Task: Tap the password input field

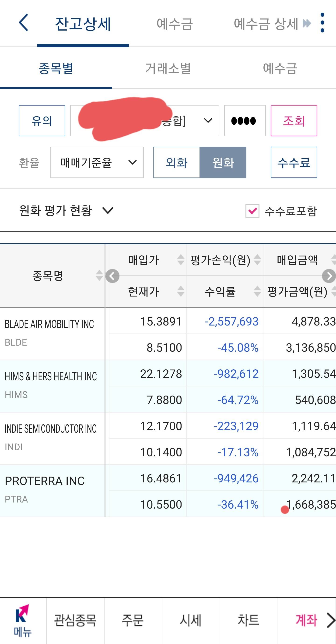Action: click(x=245, y=121)
